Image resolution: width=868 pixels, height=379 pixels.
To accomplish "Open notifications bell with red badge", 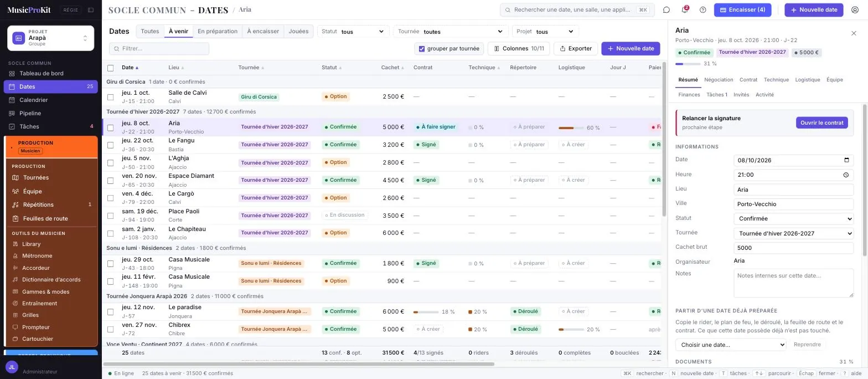I will pos(685,10).
